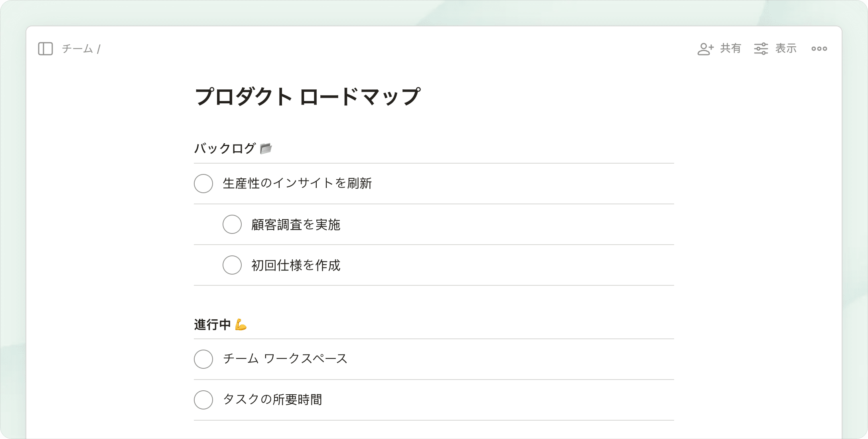Screen dimensions: 868x439
Task: Complete the 生産性のインサイトを刷新 task
Action: [x=203, y=184]
